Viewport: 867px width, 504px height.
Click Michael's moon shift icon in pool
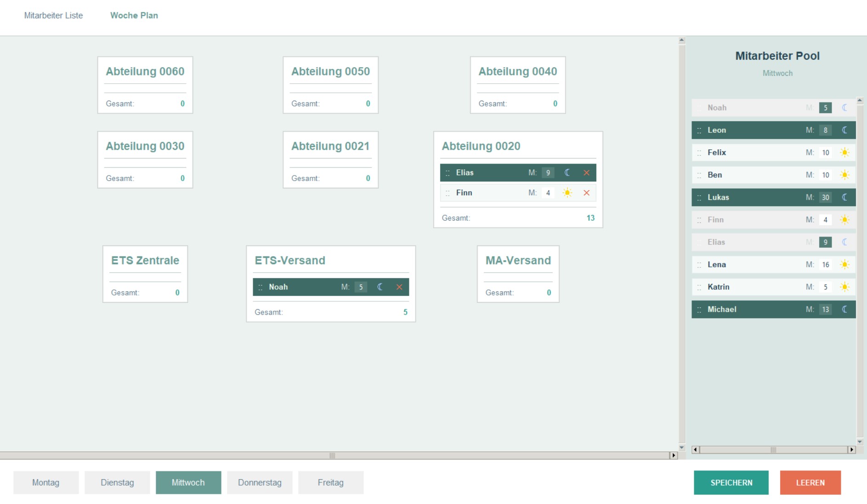coord(844,310)
